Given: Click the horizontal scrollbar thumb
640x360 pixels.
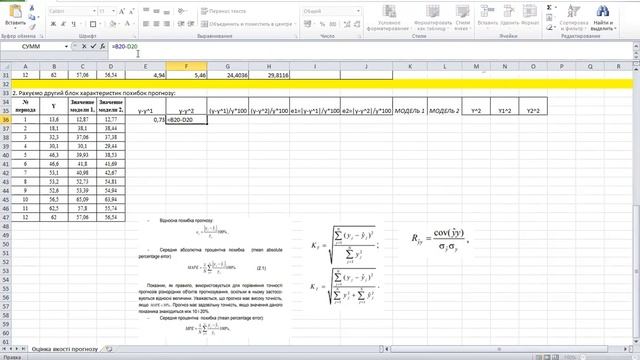Looking at the screenshot, I should pos(499,349).
